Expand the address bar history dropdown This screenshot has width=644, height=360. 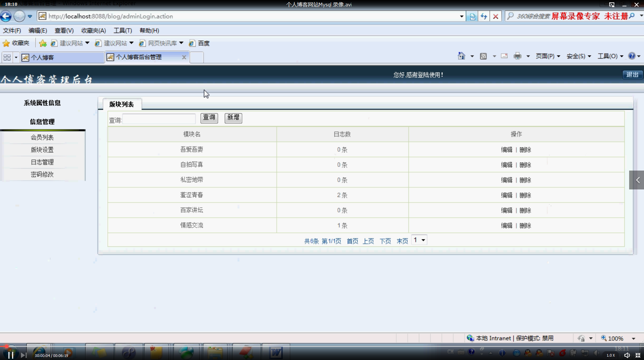(x=461, y=16)
